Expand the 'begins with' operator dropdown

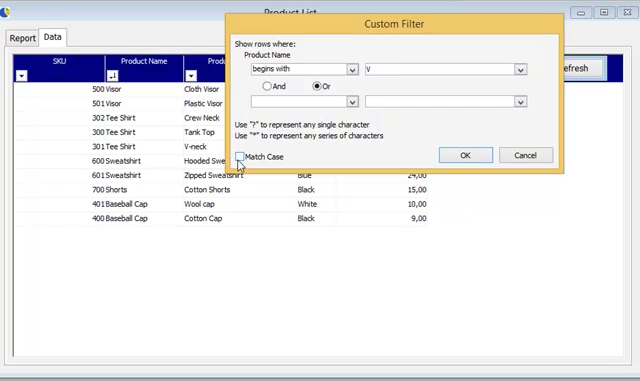[353, 69]
